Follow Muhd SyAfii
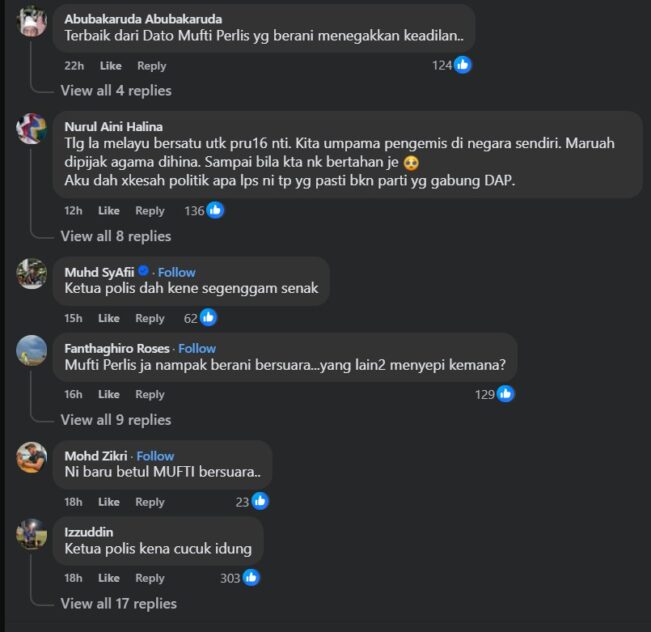This screenshot has width=651, height=632. tap(176, 272)
